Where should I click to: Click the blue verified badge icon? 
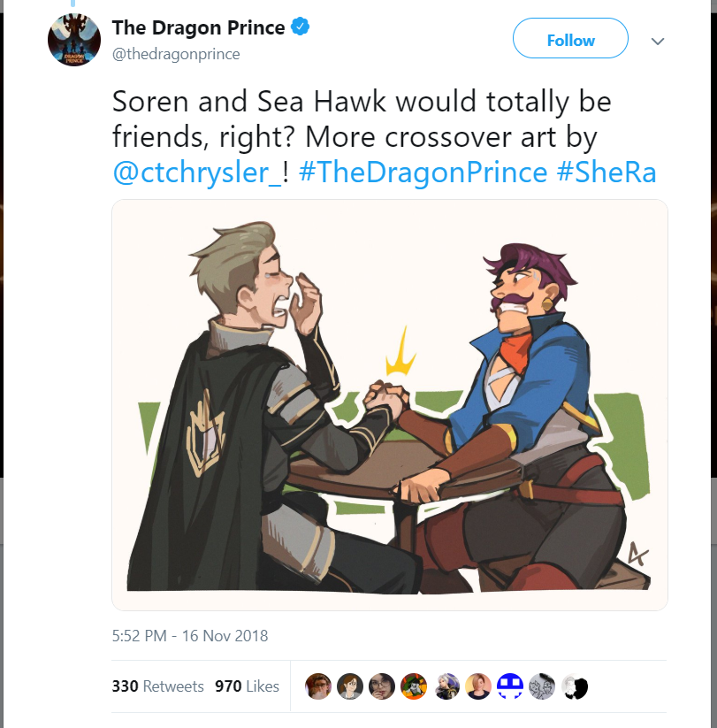tap(300, 26)
